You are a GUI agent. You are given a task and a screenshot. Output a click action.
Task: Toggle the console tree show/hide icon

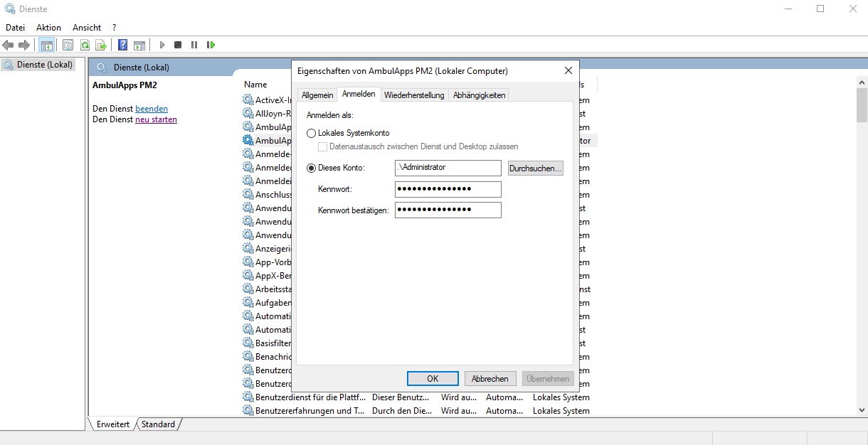coord(46,45)
